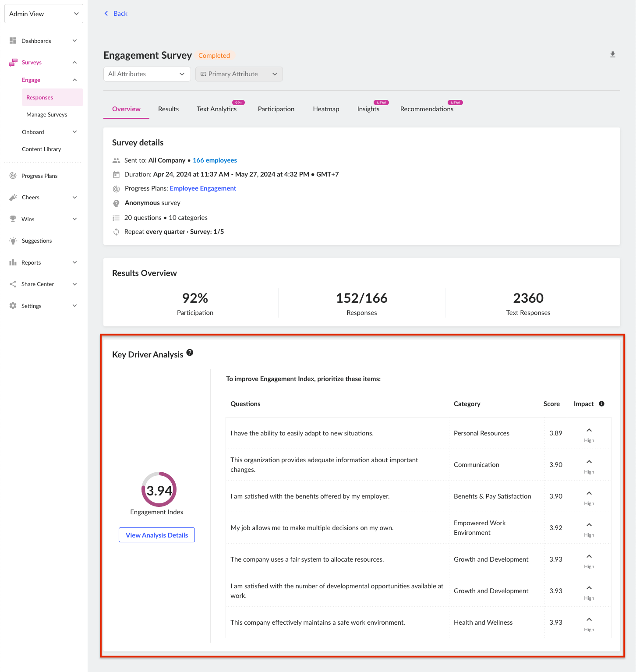Click the 2360 Text Responses figure
Image resolution: width=636 pixels, height=672 pixels.
[x=528, y=298]
